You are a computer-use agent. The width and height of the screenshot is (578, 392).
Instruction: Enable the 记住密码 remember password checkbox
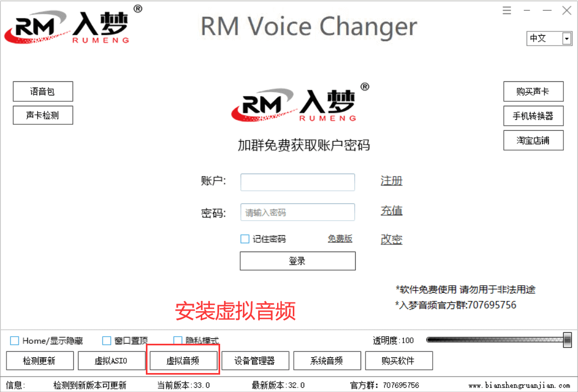point(245,239)
